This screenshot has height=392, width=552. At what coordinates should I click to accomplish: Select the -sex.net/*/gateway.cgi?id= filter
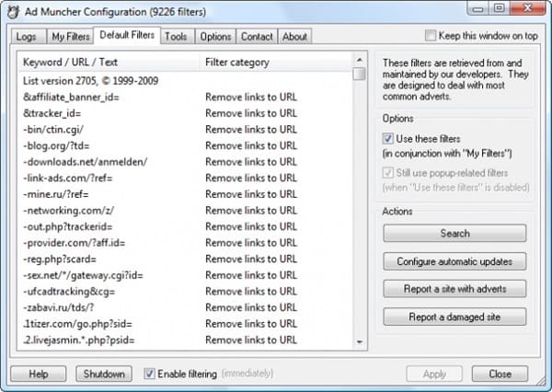pos(185,275)
